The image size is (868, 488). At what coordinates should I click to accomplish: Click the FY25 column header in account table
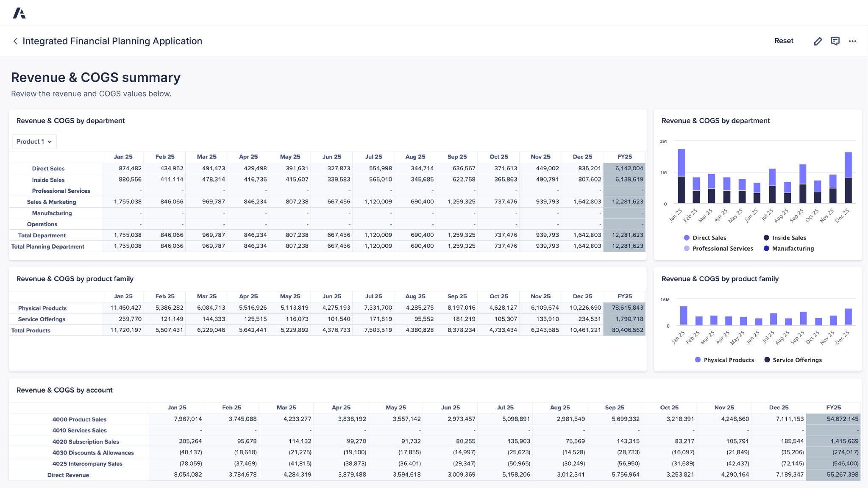coord(833,407)
